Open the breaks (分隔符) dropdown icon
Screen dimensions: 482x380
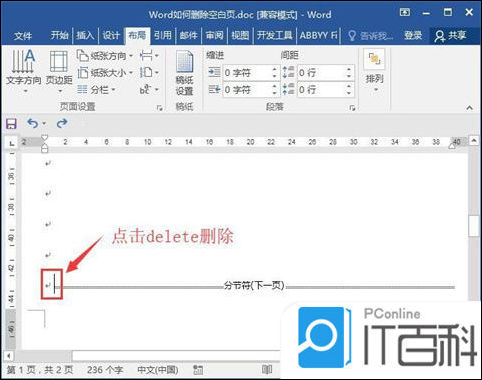pos(149,55)
